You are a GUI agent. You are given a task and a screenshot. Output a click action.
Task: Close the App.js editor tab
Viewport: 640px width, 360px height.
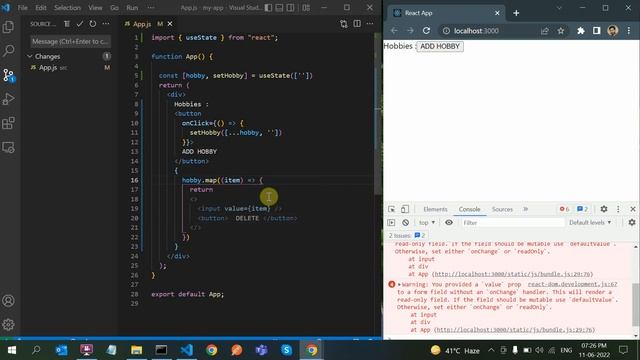tap(170, 24)
